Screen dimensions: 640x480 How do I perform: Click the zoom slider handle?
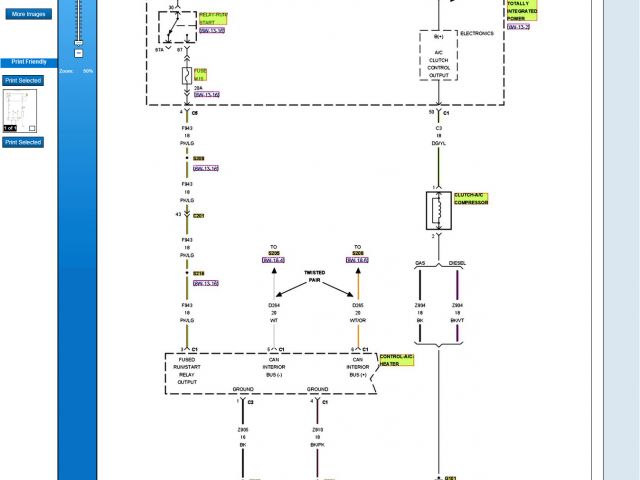point(78,40)
